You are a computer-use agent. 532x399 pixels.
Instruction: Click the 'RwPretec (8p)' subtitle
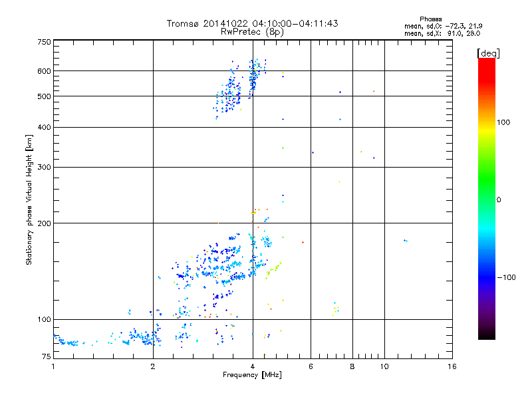point(252,32)
